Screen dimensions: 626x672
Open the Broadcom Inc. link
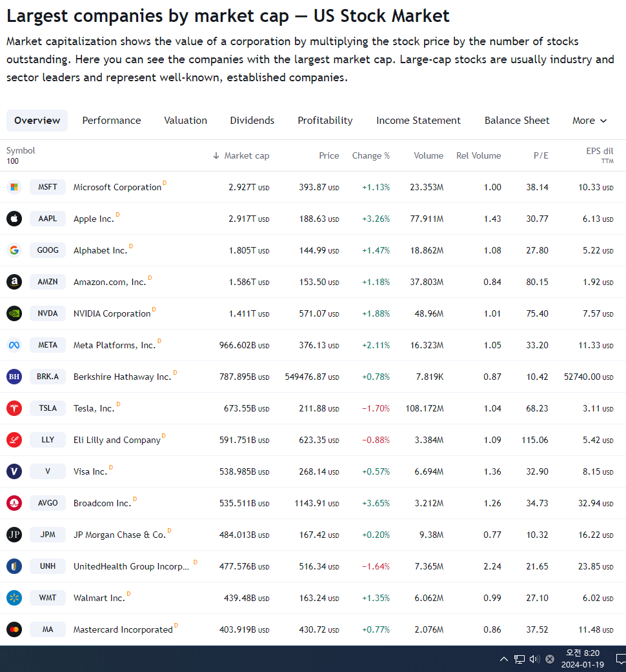coord(102,503)
